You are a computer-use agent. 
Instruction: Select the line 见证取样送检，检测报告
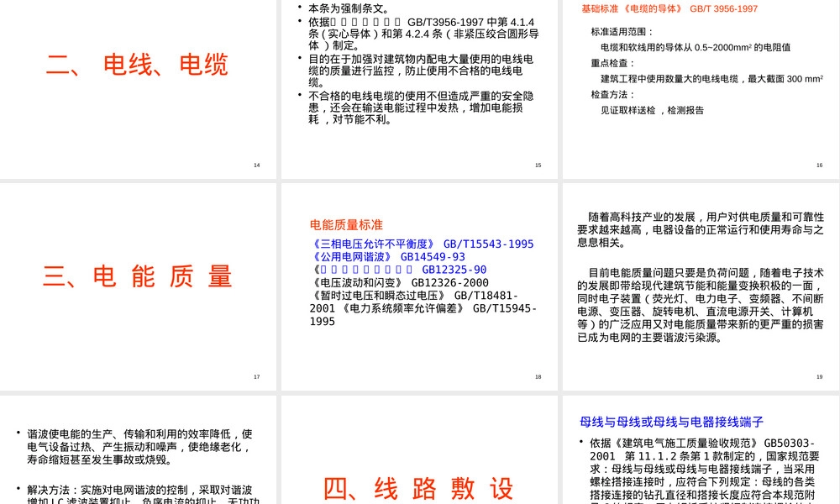coord(652,110)
